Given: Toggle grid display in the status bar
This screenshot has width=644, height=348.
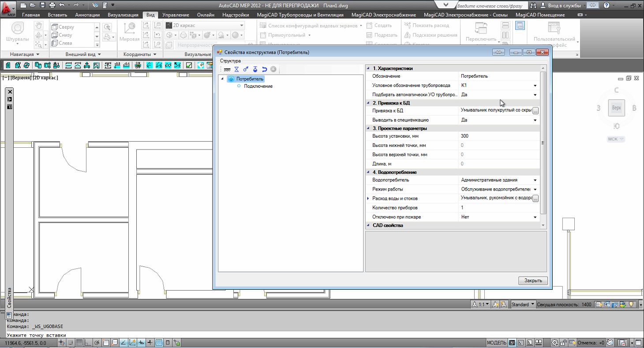Looking at the screenshot, I should click(x=79, y=343).
